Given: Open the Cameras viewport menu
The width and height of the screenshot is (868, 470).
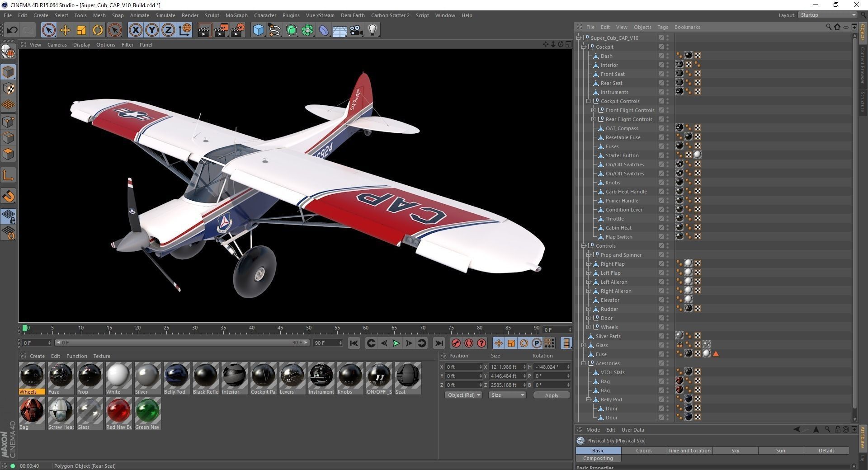Looking at the screenshot, I should [57, 45].
